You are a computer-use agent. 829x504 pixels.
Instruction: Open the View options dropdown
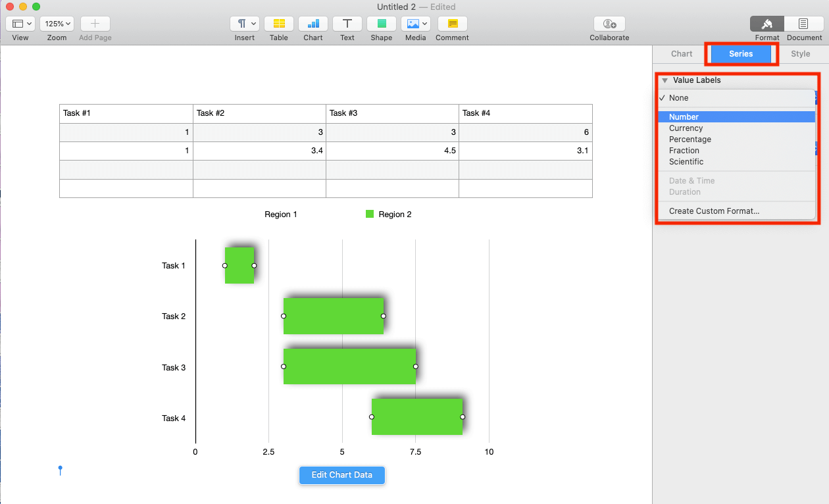20,24
